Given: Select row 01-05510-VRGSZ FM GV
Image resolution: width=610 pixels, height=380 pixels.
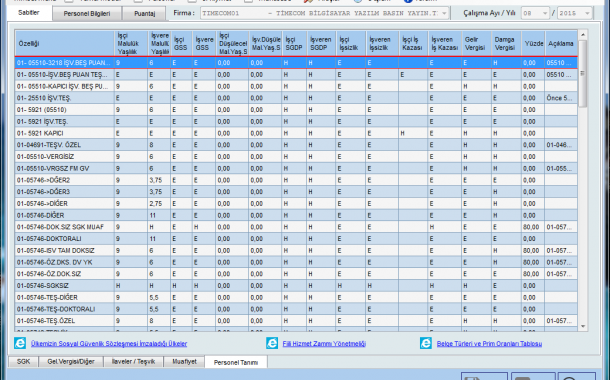Looking at the screenshot, I should (x=296, y=168).
